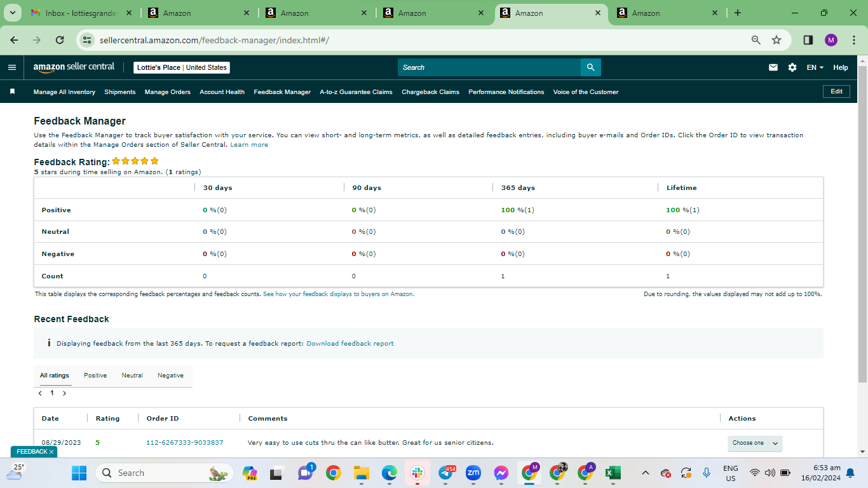Viewport: 868px width, 488px height.
Task: Go back with the browser back arrow
Action: point(15,40)
